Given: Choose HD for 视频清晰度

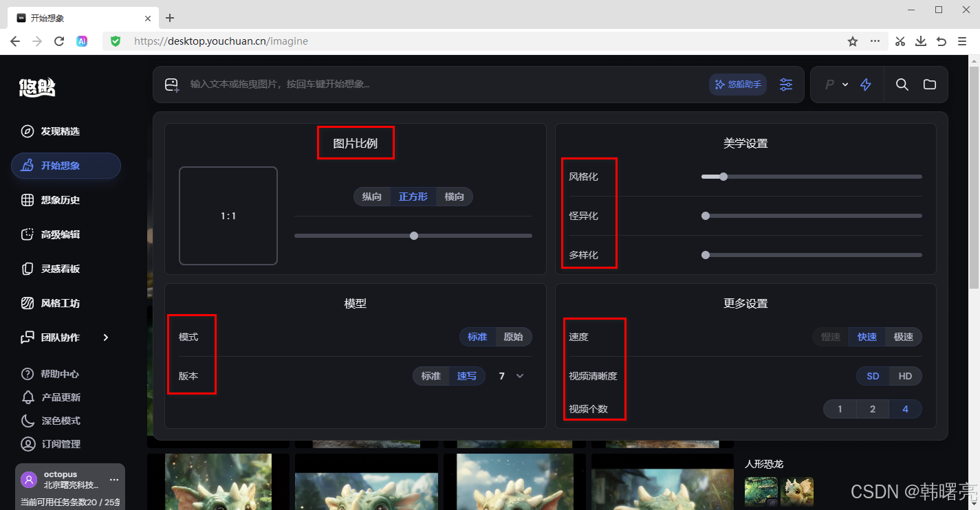Looking at the screenshot, I should 905,376.
